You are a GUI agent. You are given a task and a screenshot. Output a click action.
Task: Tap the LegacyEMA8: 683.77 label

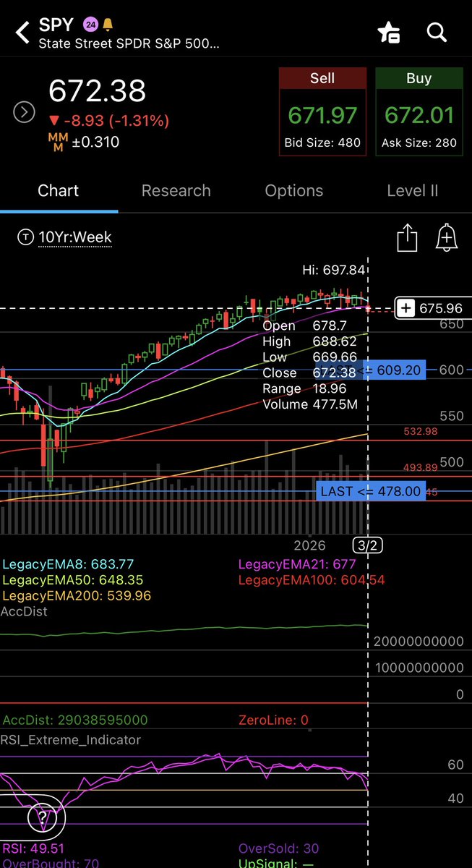(x=69, y=564)
